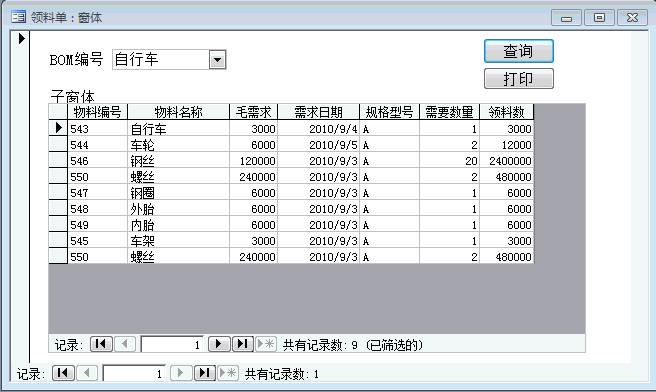
Task: Add new record in subform navigator
Action: coord(265,344)
